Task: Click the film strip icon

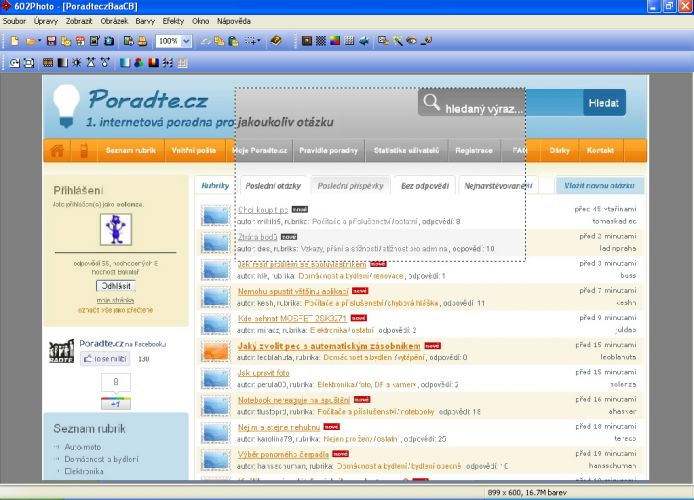Action: [48, 63]
